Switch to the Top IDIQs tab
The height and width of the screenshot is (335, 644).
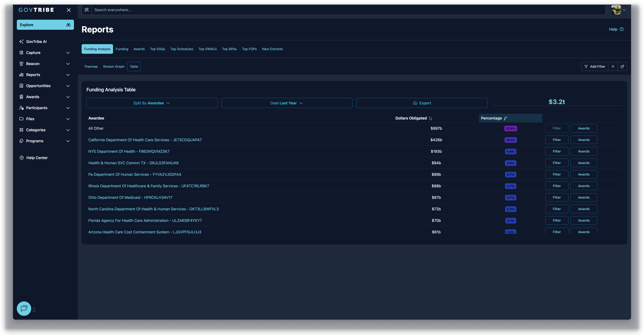point(157,49)
